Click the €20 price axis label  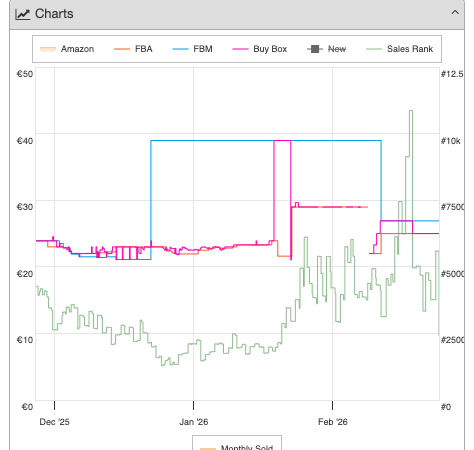pos(25,274)
